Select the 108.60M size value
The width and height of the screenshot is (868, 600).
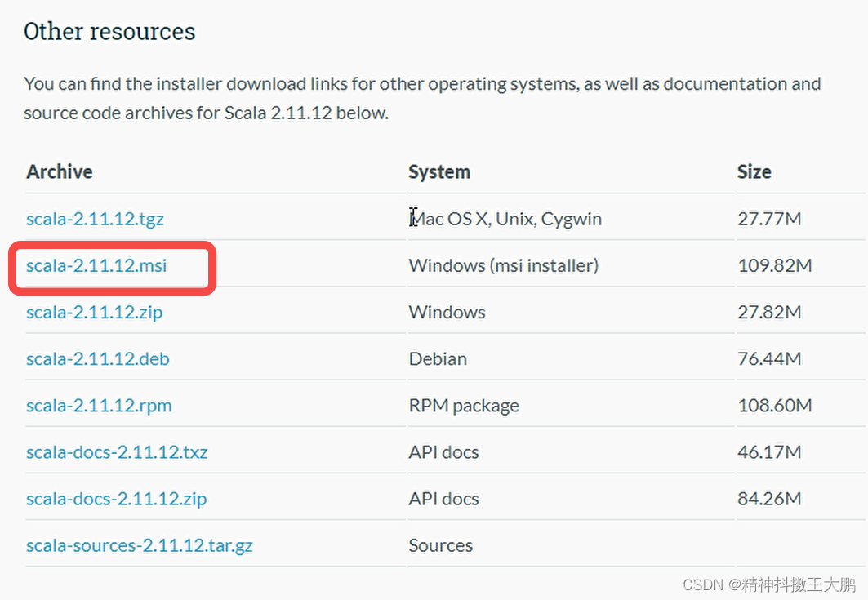tap(775, 406)
